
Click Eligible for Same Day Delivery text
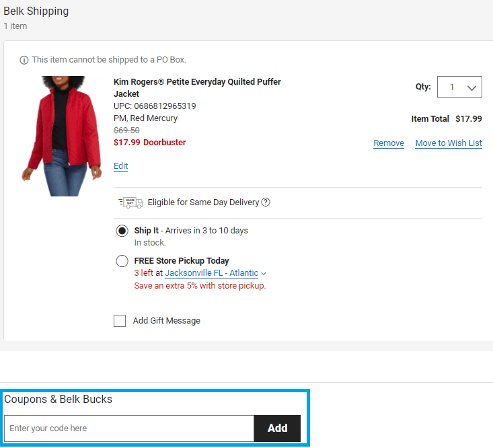pos(203,202)
